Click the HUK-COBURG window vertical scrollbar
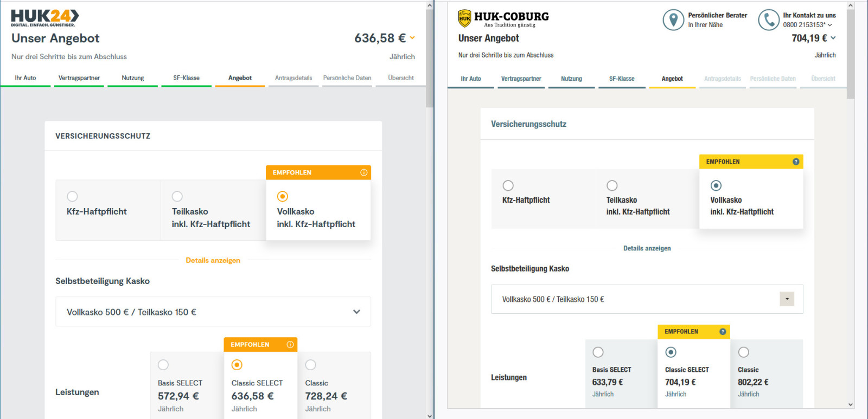The height and width of the screenshot is (419, 868). point(850,54)
